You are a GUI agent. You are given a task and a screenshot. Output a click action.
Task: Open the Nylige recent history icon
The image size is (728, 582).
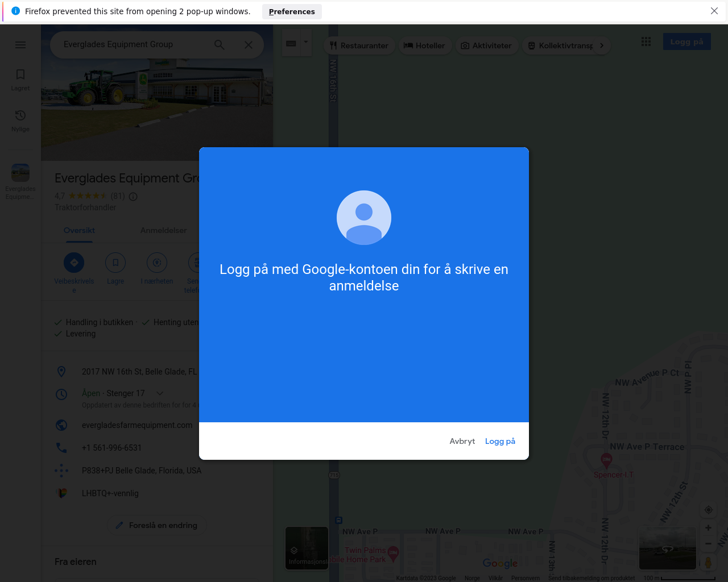tap(20, 120)
